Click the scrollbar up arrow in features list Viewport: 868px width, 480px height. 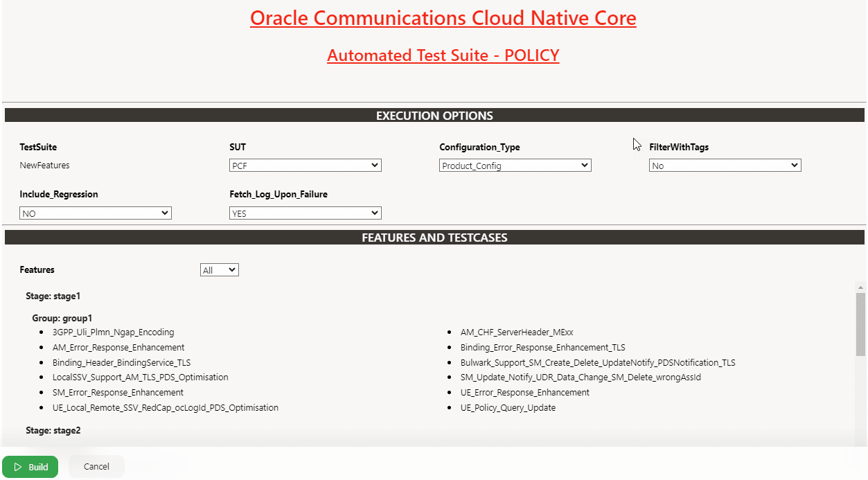[860, 287]
